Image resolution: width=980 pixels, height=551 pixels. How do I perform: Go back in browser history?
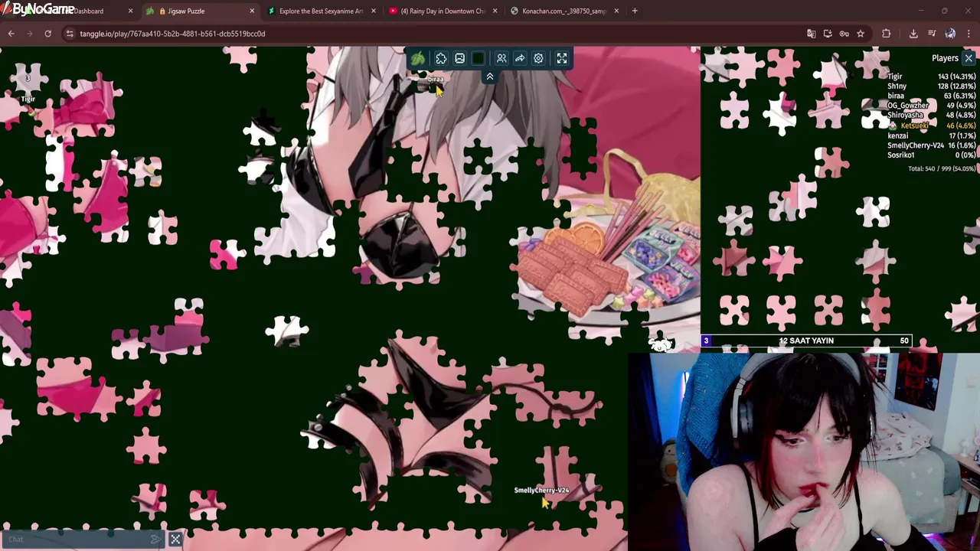11,34
